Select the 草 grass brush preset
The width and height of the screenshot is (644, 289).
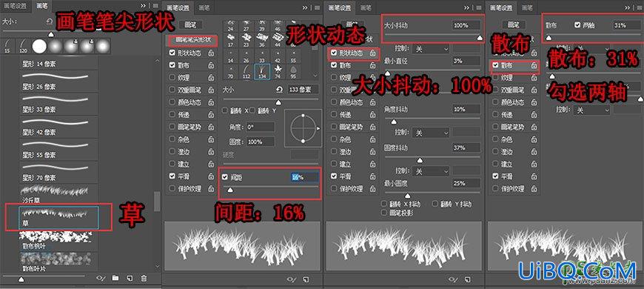(x=58, y=217)
